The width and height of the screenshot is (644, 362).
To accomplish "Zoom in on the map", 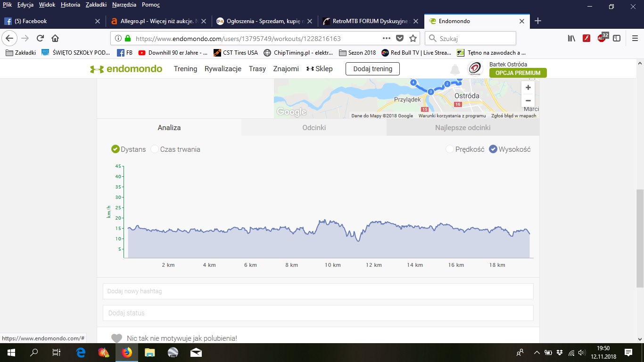I will pyautogui.click(x=528, y=88).
